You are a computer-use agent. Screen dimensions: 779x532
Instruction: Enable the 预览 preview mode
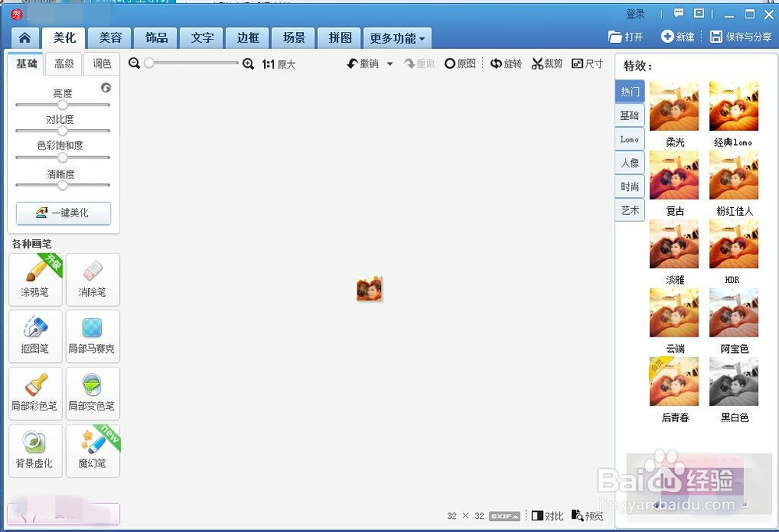pyautogui.click(x=588, y=516)
